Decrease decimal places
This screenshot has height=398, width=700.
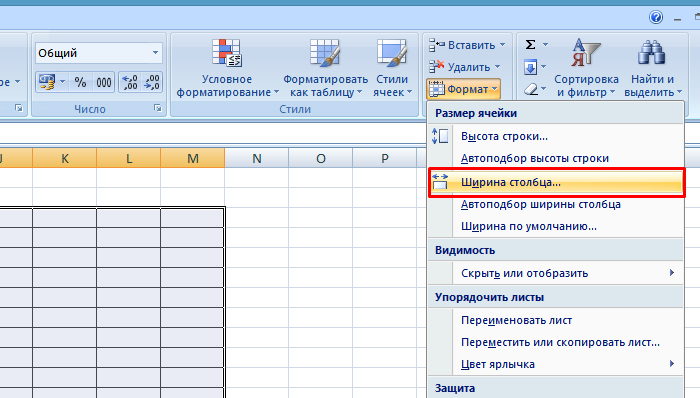pyautogui.click(x=151, y=82)
